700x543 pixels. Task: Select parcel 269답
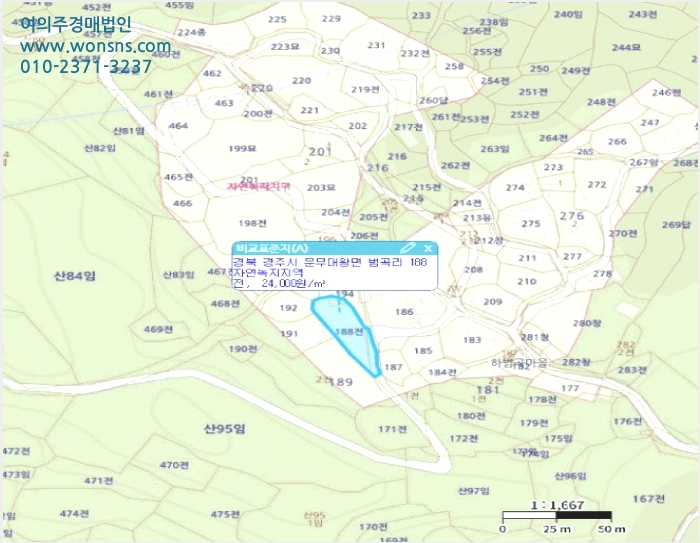point(676,225)
